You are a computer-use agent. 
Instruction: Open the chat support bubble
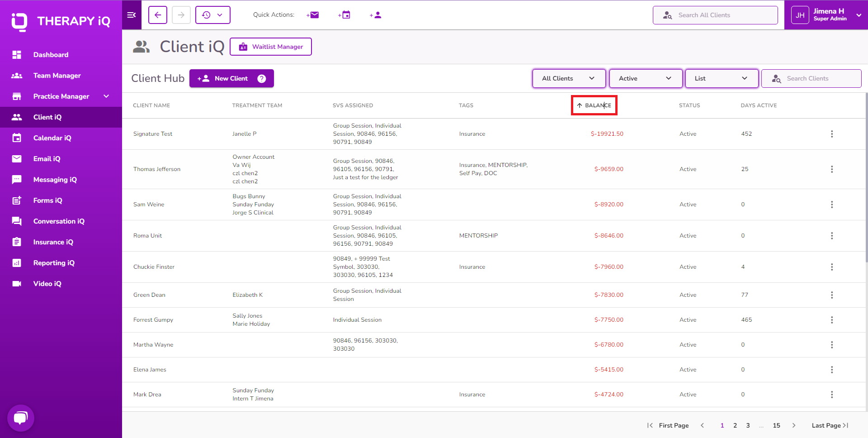click(x=21, y=418)
